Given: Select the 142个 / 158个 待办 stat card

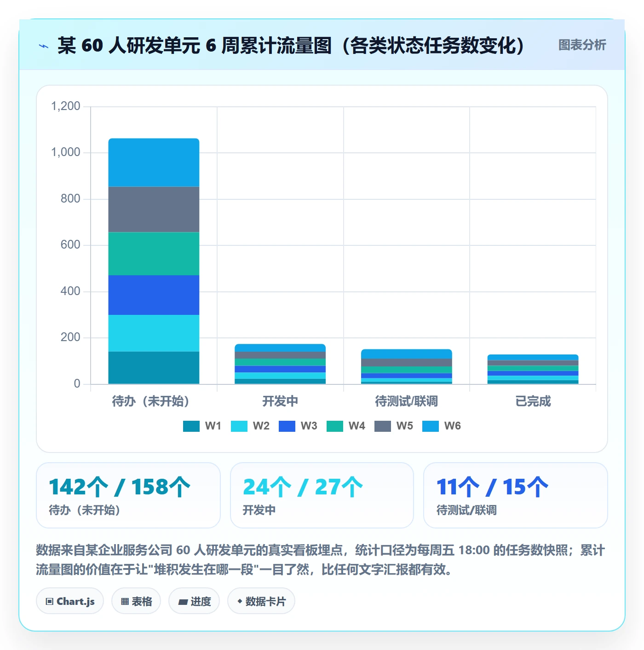Looking at the screenshot, I should pyautogui.click(x=128, y=495).
